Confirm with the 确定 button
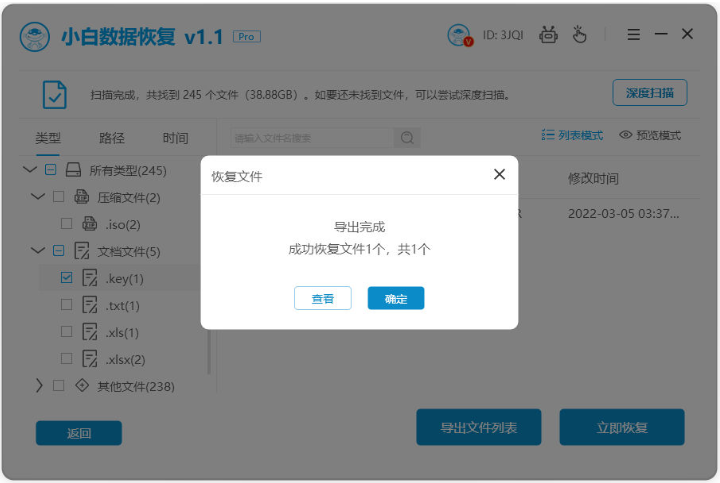Image resolution: width=720 pixels, height=483 pixels. coord(396,298)
